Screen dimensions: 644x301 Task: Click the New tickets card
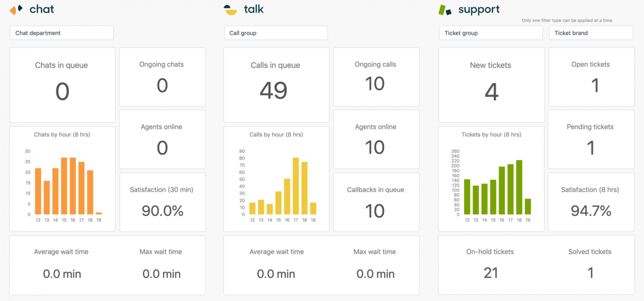(491, 84)
